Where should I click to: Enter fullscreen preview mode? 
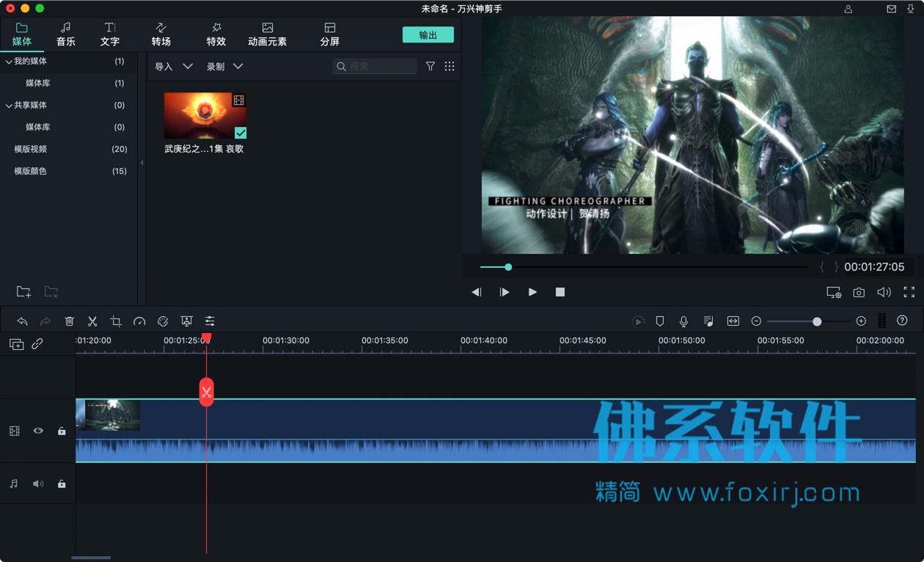pos(909,292)
